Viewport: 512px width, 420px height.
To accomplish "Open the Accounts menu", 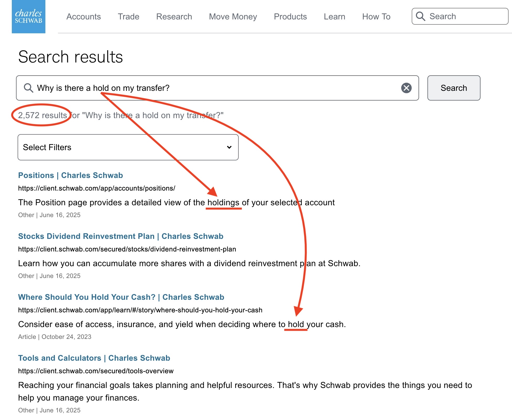I will tap(83, 17).
